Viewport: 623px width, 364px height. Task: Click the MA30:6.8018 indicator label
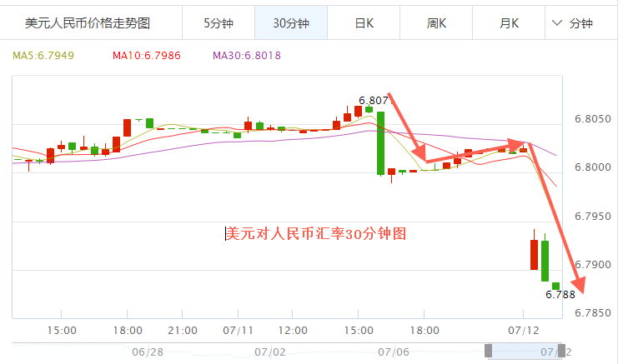point(247,56)
